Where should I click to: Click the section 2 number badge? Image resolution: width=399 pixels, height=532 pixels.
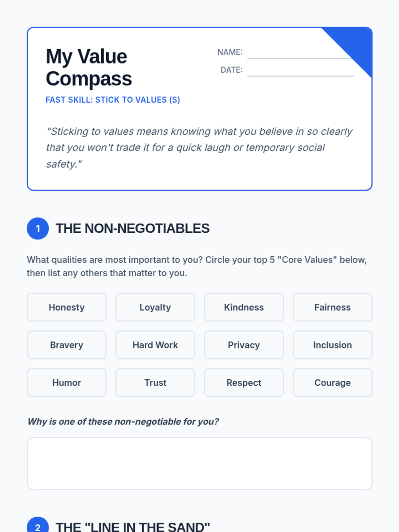click(x=38, y=525)
